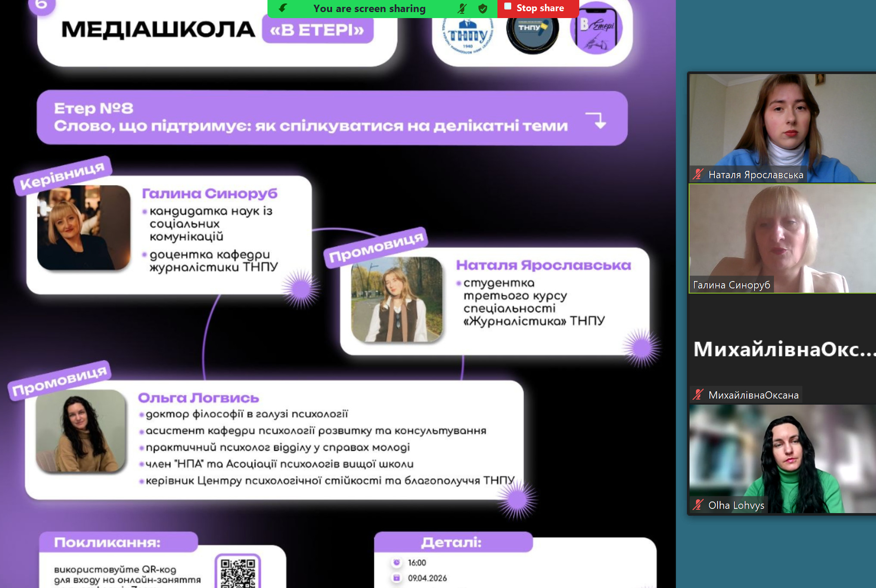Screen dimensions: 876x588
Task: Click the You are screen sharing banner
Action: tap(369, 8)
